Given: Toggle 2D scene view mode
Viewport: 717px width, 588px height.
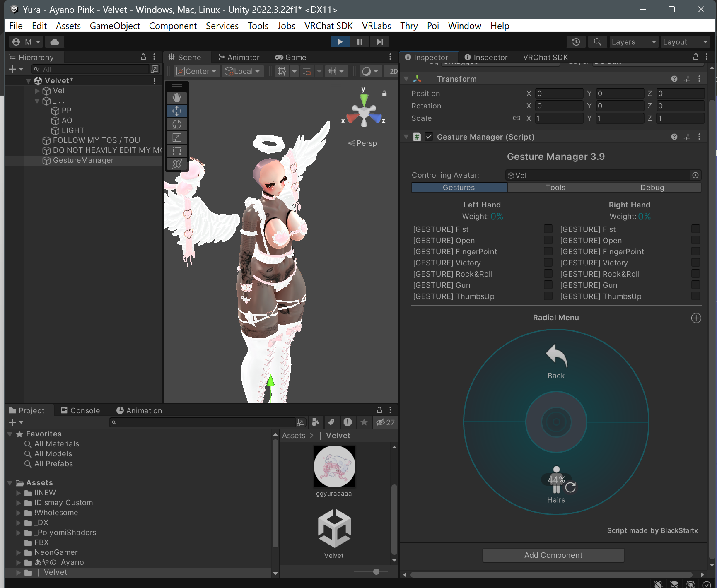Looking at the screenshot, I should (393, 71).
